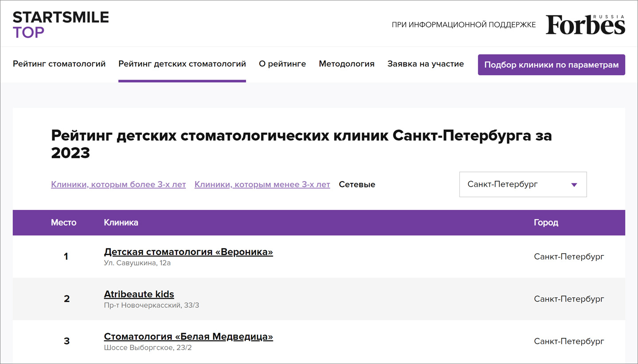This screenshot has width=638, height=364.
Task: Click rank number 2 in the table
Action: 67,299
